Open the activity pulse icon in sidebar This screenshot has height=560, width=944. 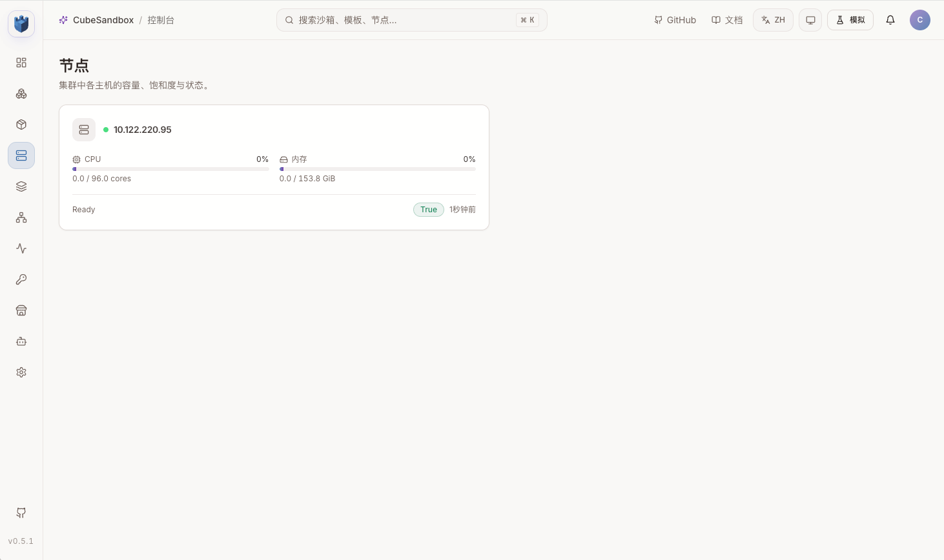(x=21, y=248)
